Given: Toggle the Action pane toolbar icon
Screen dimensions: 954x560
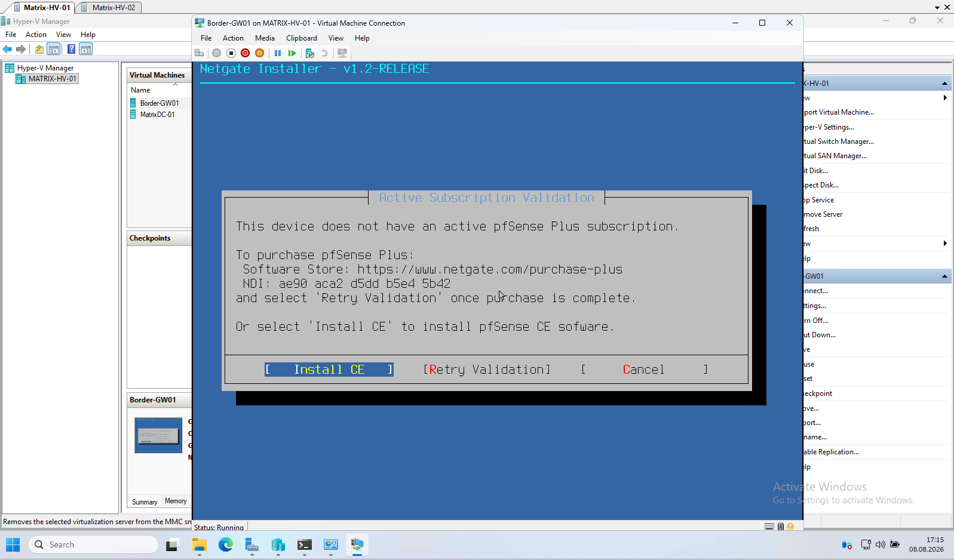Looking at the screenshot, I should pyautogui.click(x=86, y=49).
